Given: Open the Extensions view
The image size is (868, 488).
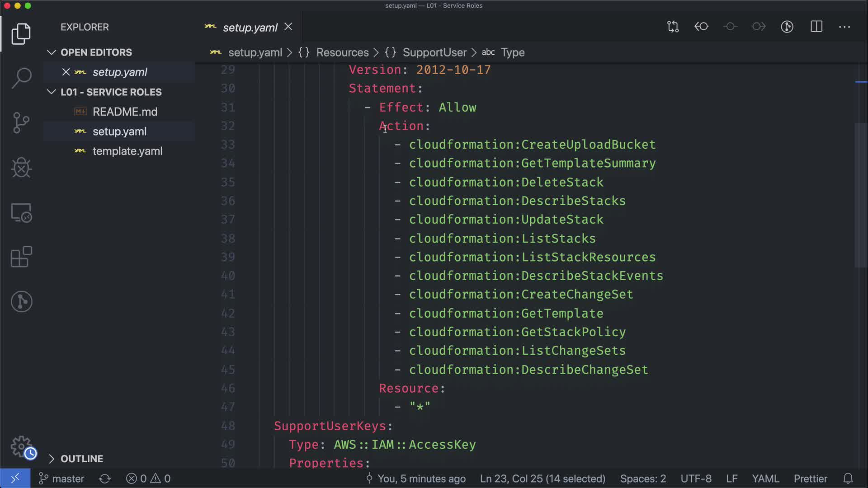Looking at the screenshot, I should 21,257.
